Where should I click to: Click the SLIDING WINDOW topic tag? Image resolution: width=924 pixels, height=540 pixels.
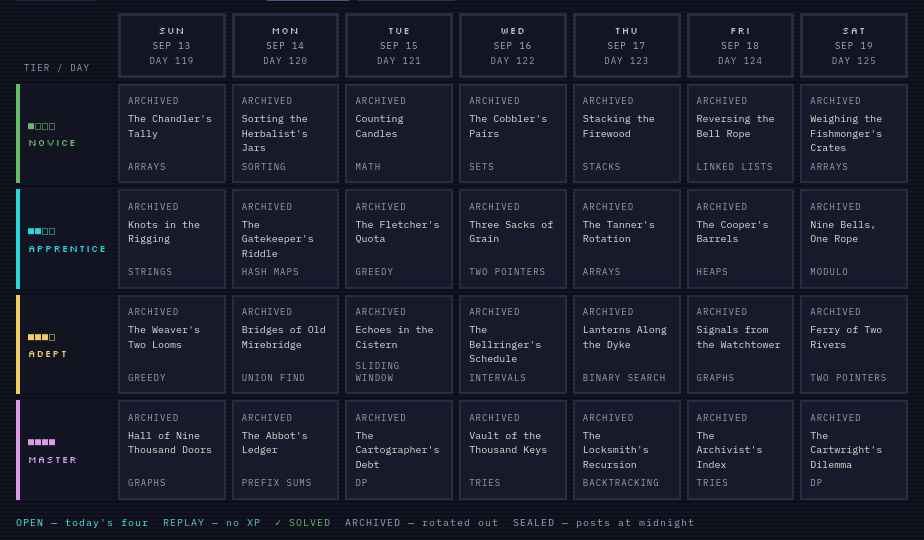(x=377, y=371)
